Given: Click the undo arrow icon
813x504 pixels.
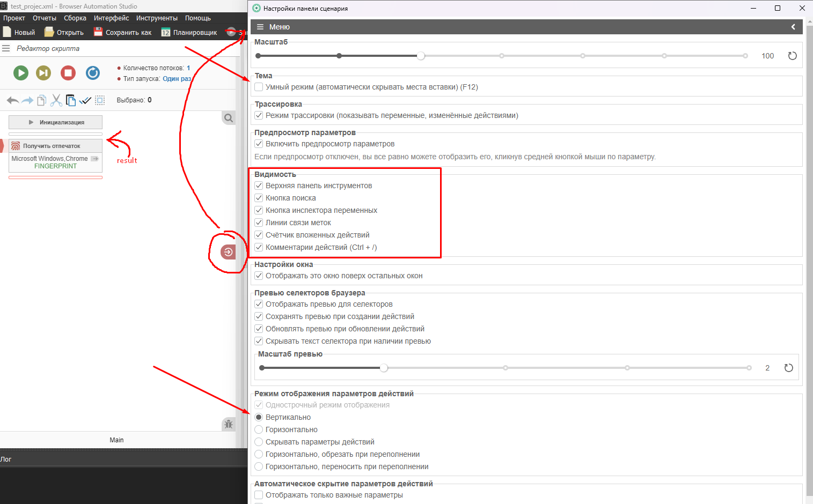Looking at the screenshot, I should pyautogui.click(x=12, y=100).
